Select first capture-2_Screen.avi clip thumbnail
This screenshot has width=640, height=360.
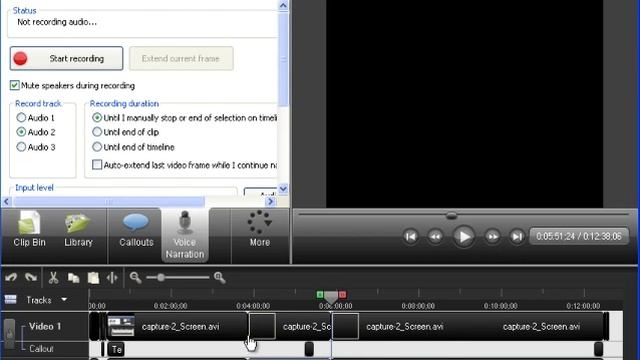pyautogui.click(x=121, y=326)
